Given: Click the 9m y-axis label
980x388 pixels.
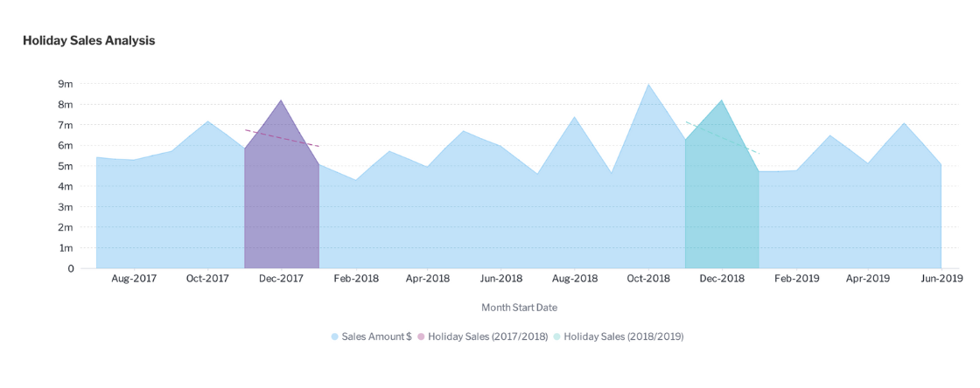Looking at the screenshot, I should click(x=66, y=84).
